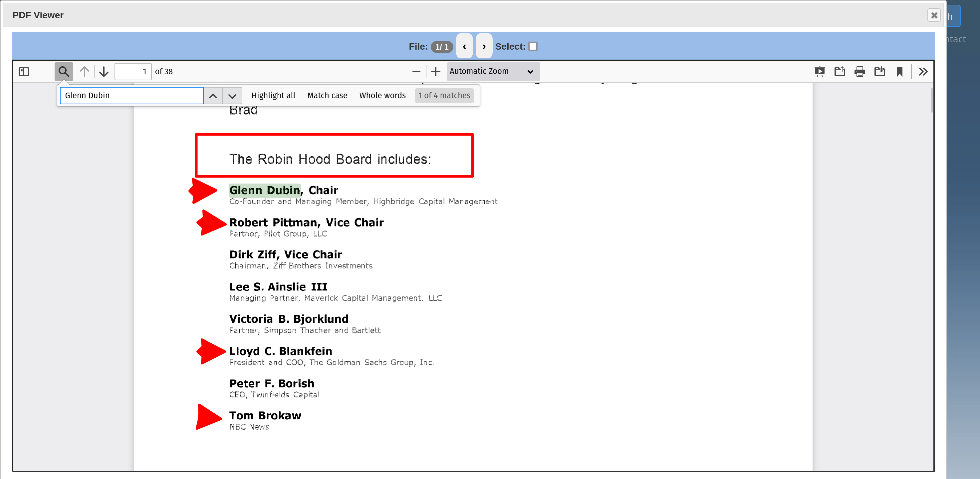Click the page number field
The image size is (980, 479).
133,72
